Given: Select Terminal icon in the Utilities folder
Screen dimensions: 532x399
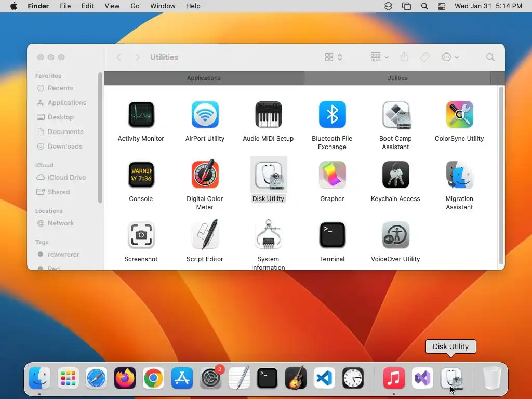Looking at the screenshot, I should [332, 235].
